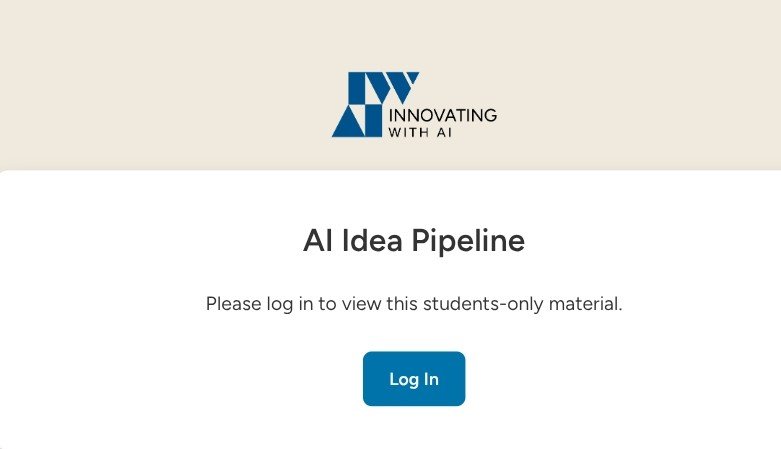781x449 pixels.
Task: Click the white card's rounded top-left corner
Action: point(5,175)
